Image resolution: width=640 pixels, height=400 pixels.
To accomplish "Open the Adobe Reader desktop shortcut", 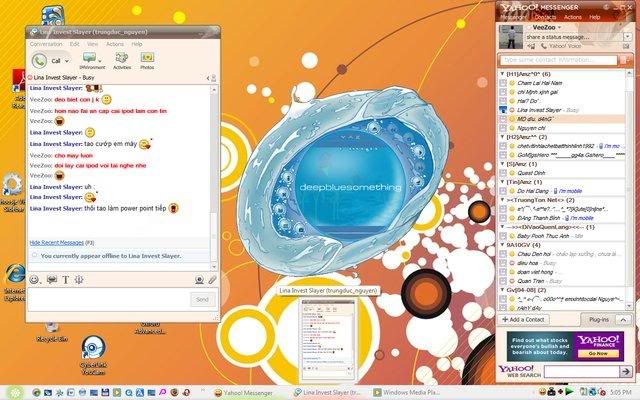I will (18, 89).
